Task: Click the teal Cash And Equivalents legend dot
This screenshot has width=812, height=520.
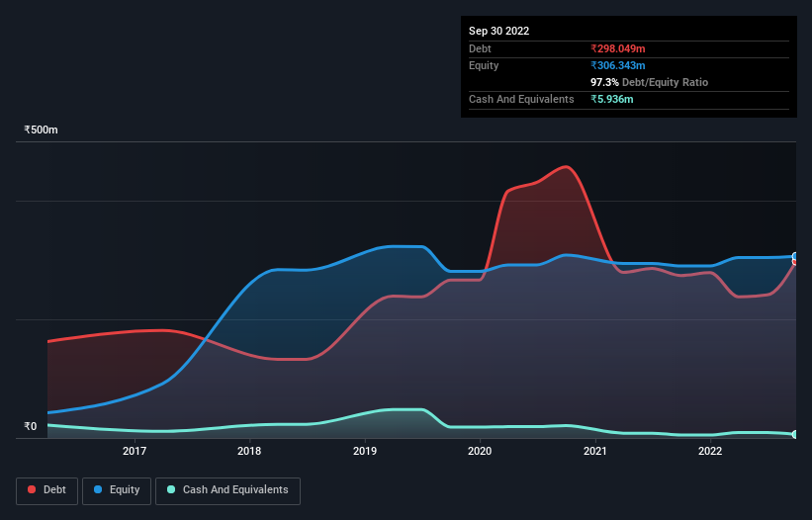Action: [x=171, y=489]
